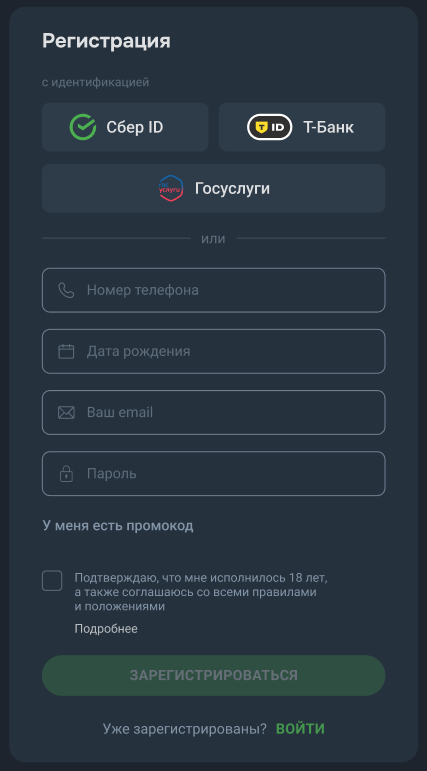The image size is (427, 771).
Task: Open 'Подробнее' rules details
Action: [106, 628]
